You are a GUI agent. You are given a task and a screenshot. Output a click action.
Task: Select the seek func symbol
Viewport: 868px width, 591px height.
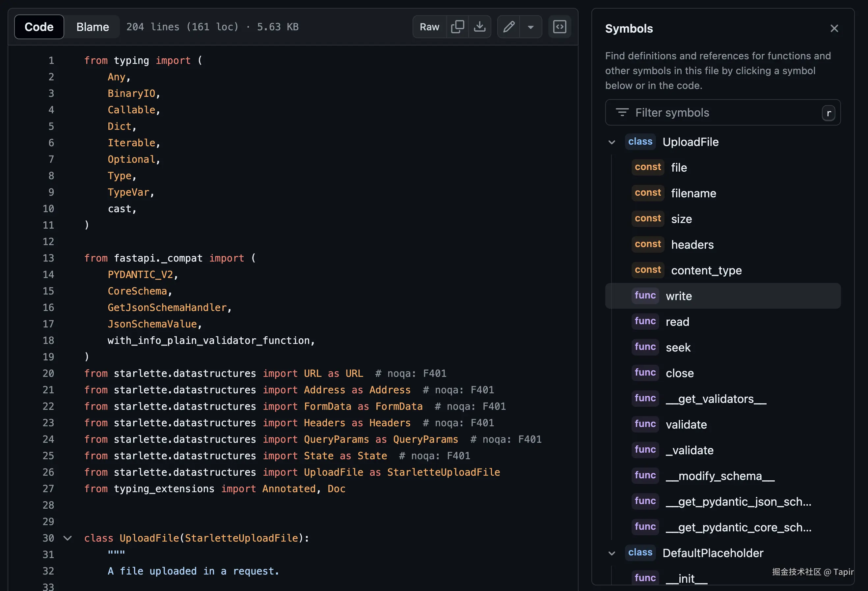tap(678, 348)
